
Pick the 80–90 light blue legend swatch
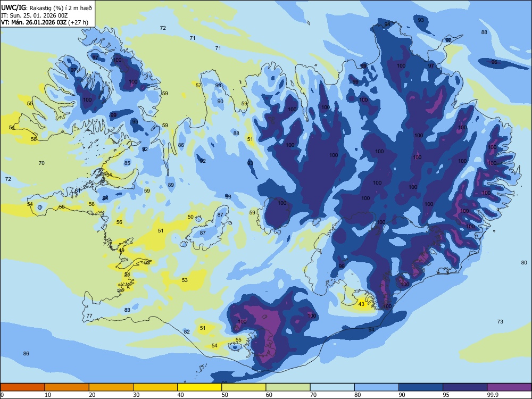[377, 387]
